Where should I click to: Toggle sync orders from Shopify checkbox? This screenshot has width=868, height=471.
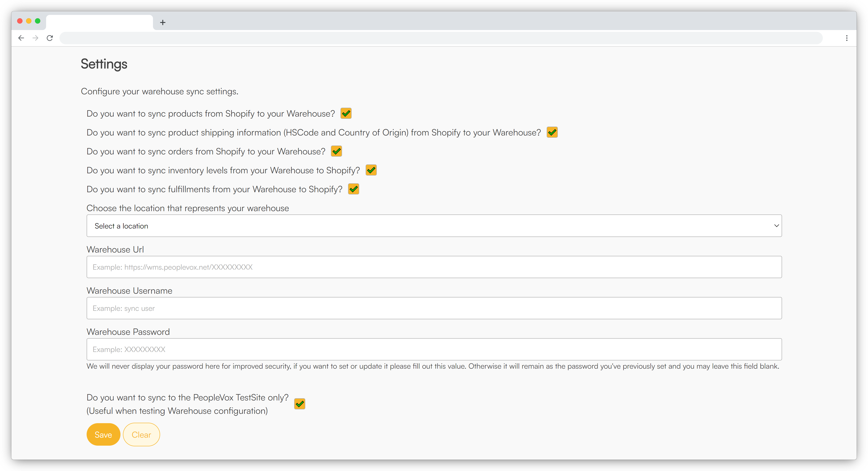pos(336,151)
